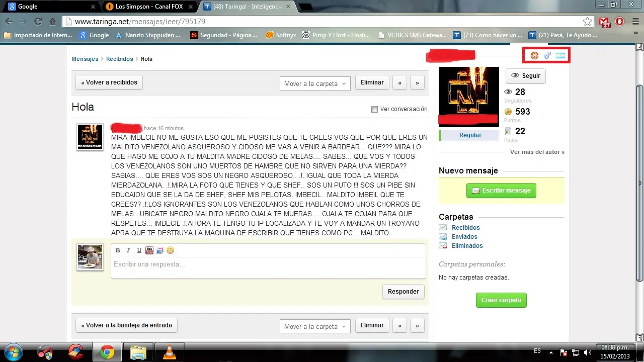Image resolution: width=644 pixels, height=362 pixels.
Task: Bookmark page with star icon
Action: tap(587, 22)
